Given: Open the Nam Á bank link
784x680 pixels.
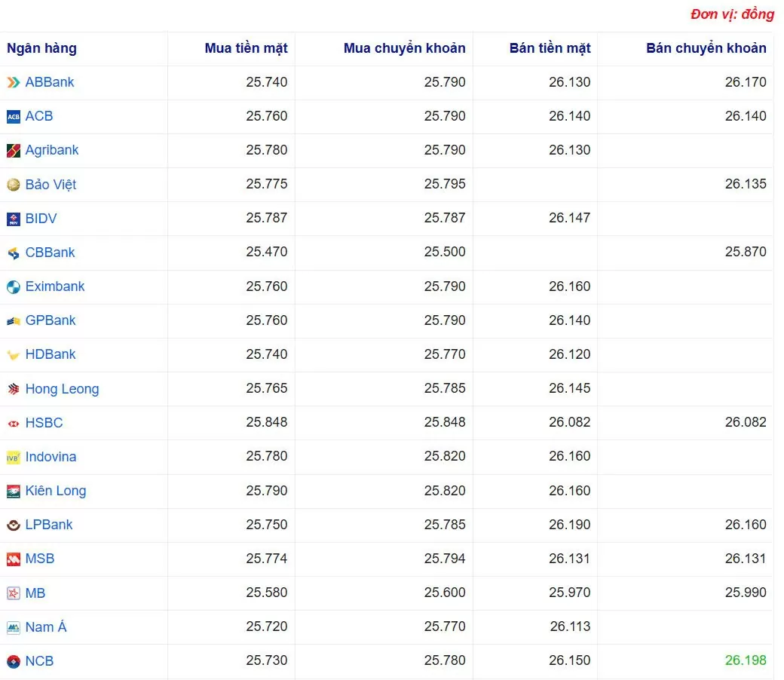Looking at the screenshot, I should tap(46, 627).
